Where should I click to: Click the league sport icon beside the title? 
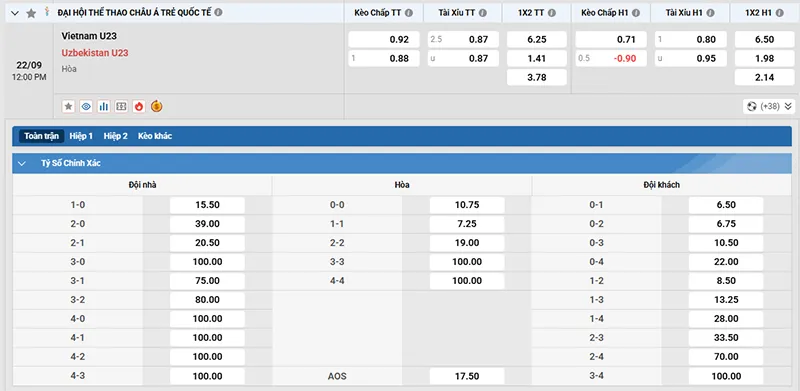(47, 12)
